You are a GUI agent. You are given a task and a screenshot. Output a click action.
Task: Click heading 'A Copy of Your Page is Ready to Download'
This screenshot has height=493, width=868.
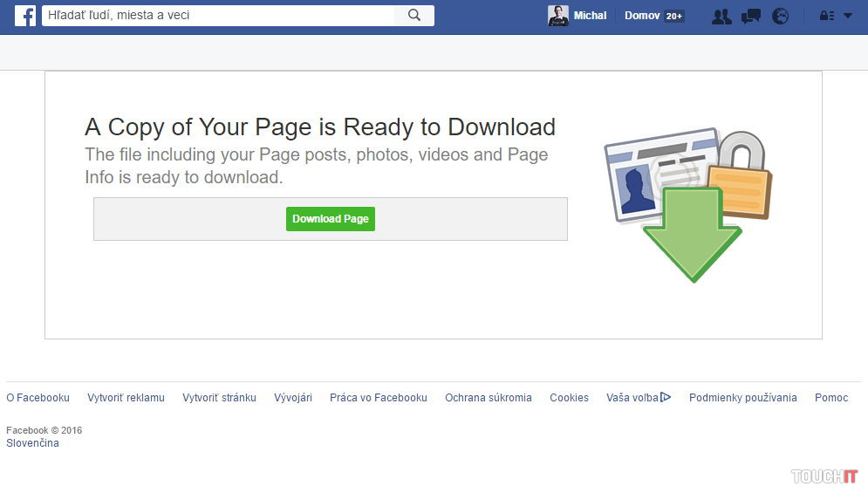(x=320, y=127)
